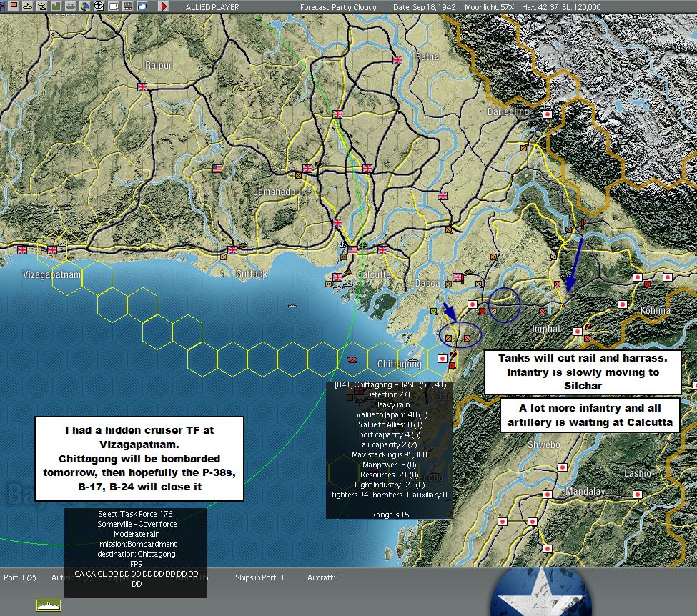Open the single yellow aircraft toolbar icon

28,6
